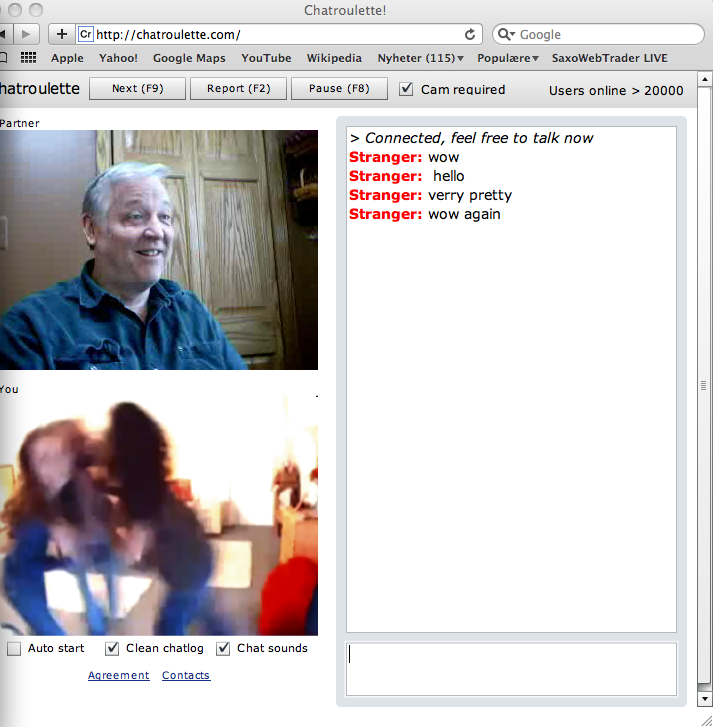Click the scrollbar up arrow

tap(705, 79)
